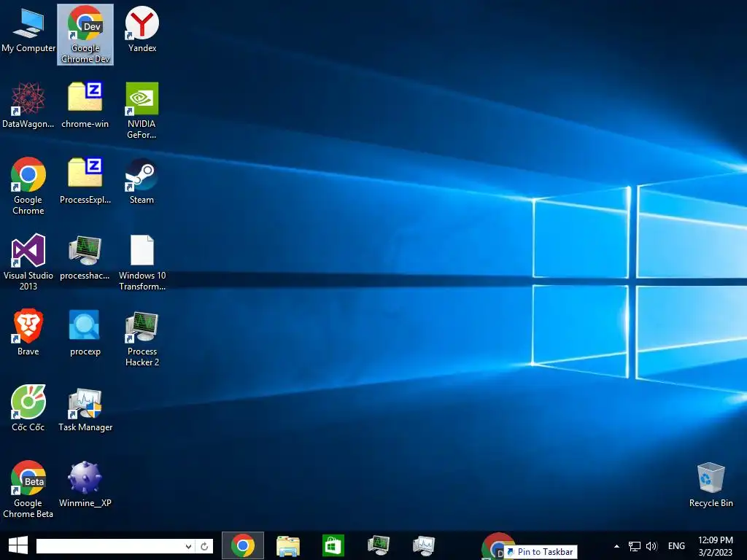Select the Winmine_XP desktop icon
Viewport: 747px width, 560px height.
(85, 484)
